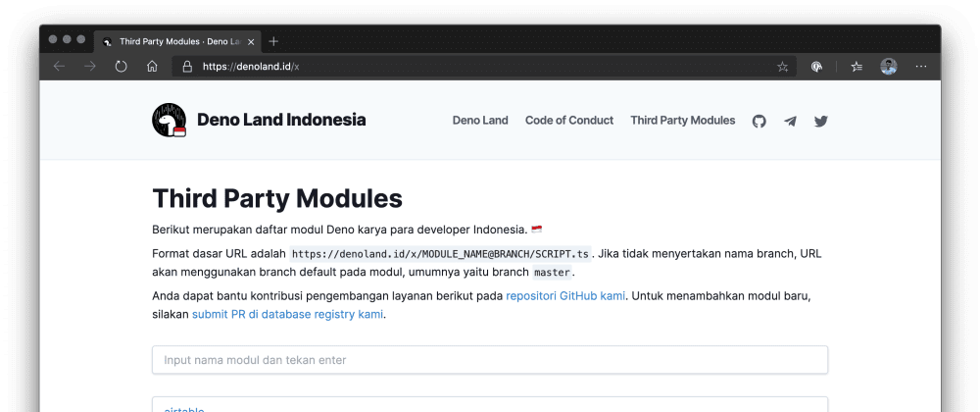Reload the page with the refresh icon
The width and height of the screenshot is (980, 412).
(122, 67)
